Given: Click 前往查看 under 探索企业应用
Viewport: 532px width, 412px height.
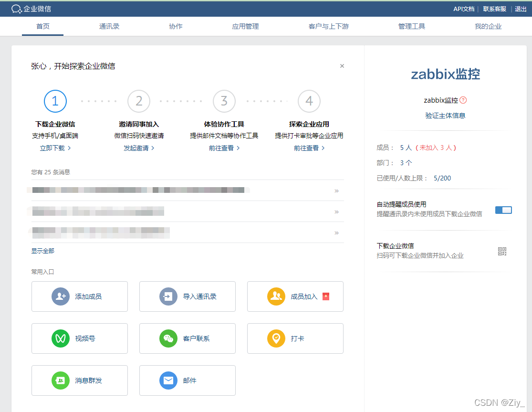Looking at the screenshot, I should 309,148.
